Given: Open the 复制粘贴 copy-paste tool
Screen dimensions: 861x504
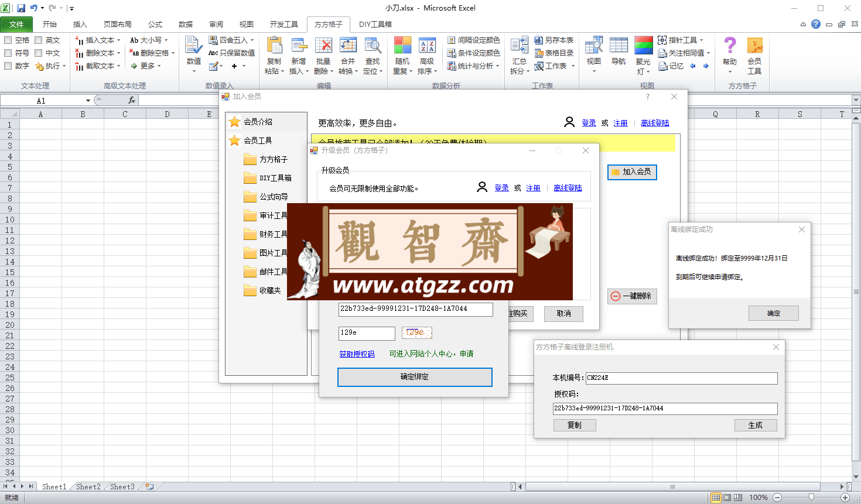Looking at the screenshot, I should click(x=274, y=56).
